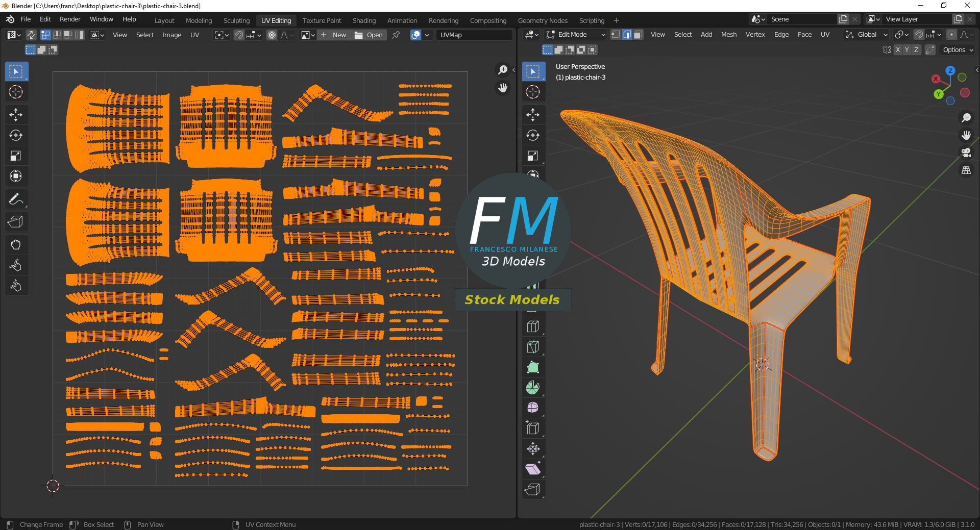
Task: Enable face select mode in 3D viewport
Action: (638, 35)
